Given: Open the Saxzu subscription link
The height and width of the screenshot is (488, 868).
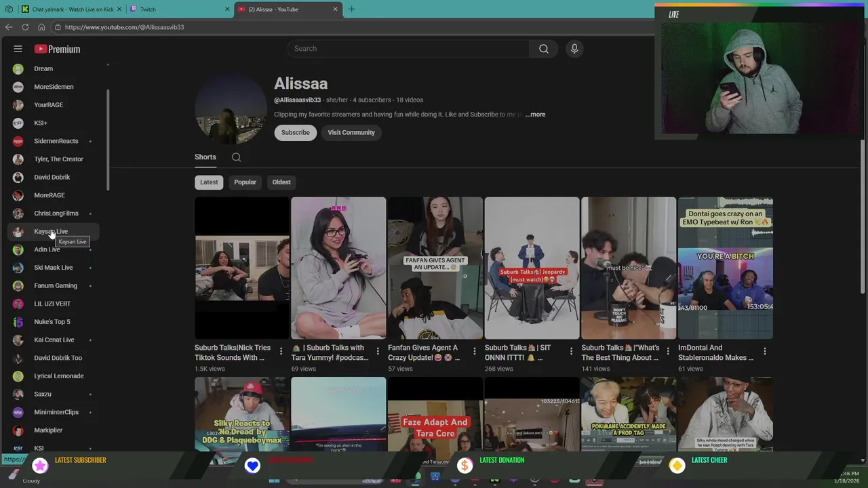Looking at the screenshot, I should coord(53,394).
